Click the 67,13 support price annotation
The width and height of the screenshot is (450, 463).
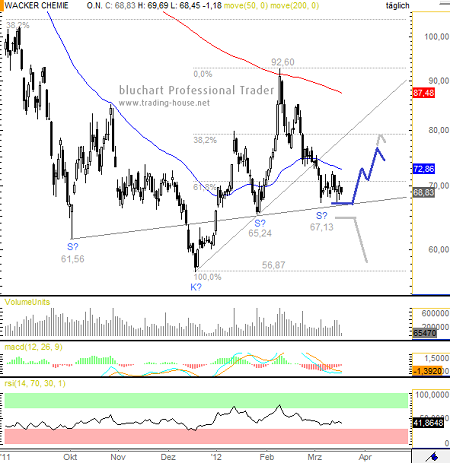[x=322, y=227]
